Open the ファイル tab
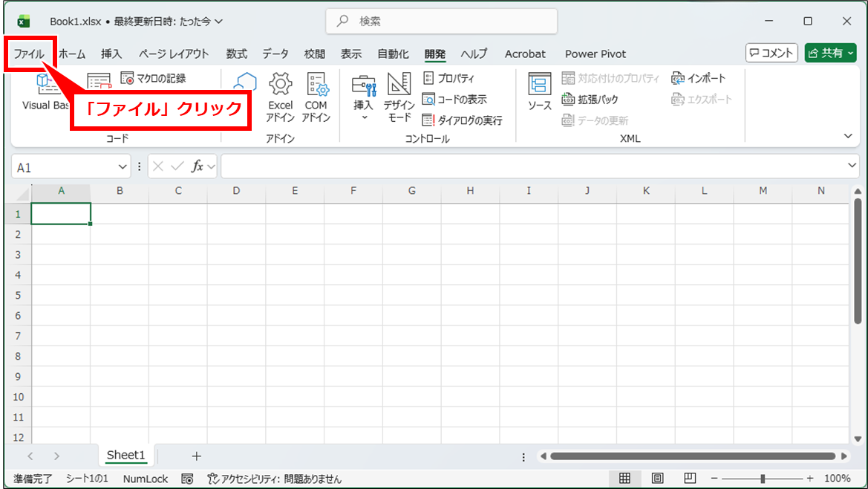Image resolution: width=868 pixels, height=489 pixels. tap(29, 54)
